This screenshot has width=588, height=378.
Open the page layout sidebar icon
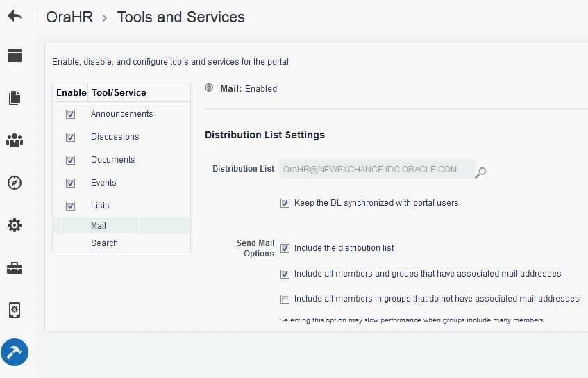coord(15,56)
